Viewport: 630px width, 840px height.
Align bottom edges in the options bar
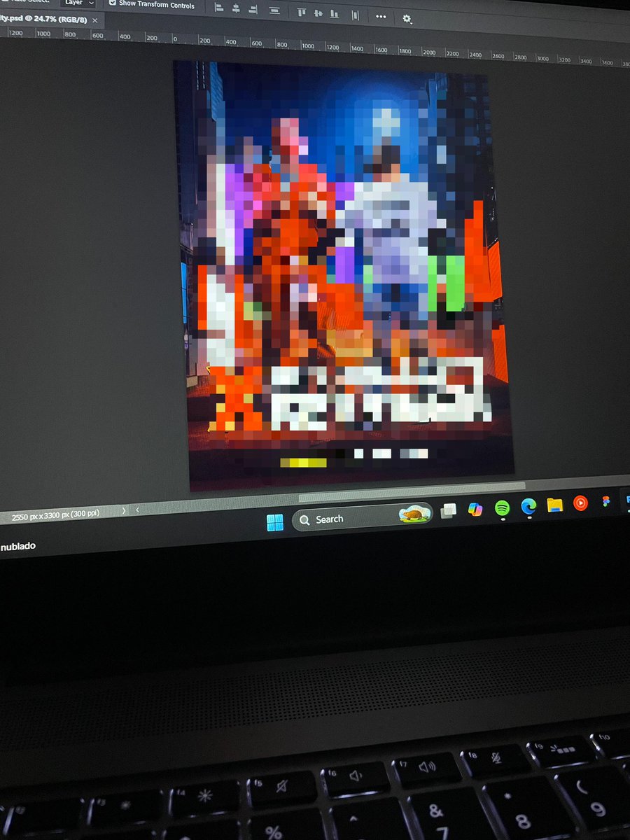point(335,13)
